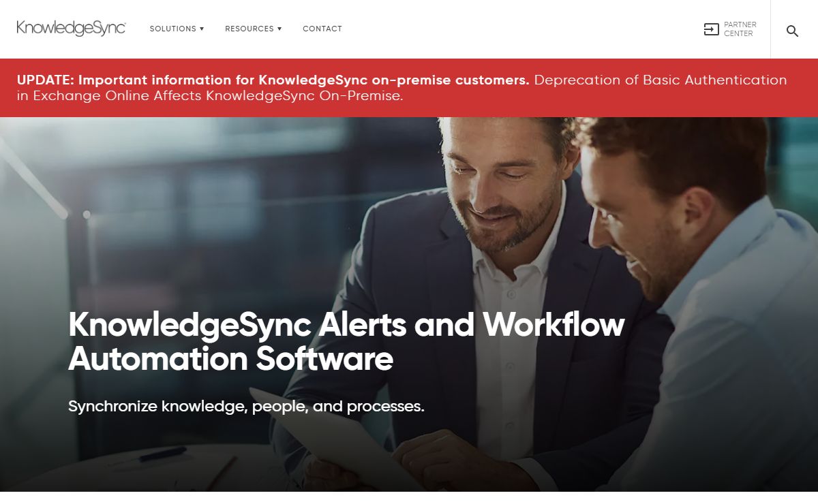
Task: Expand the Solutions dropdown menu
Action: coord(177,29)
